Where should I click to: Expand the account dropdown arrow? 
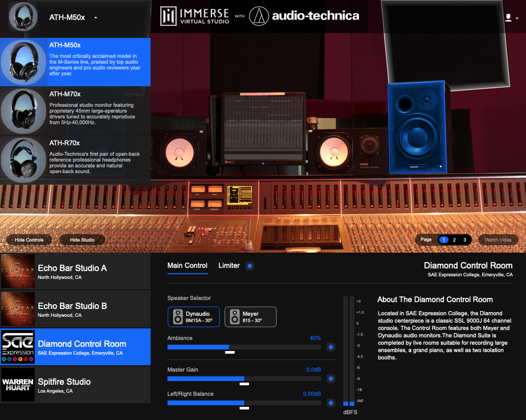[x=517, y=18]
